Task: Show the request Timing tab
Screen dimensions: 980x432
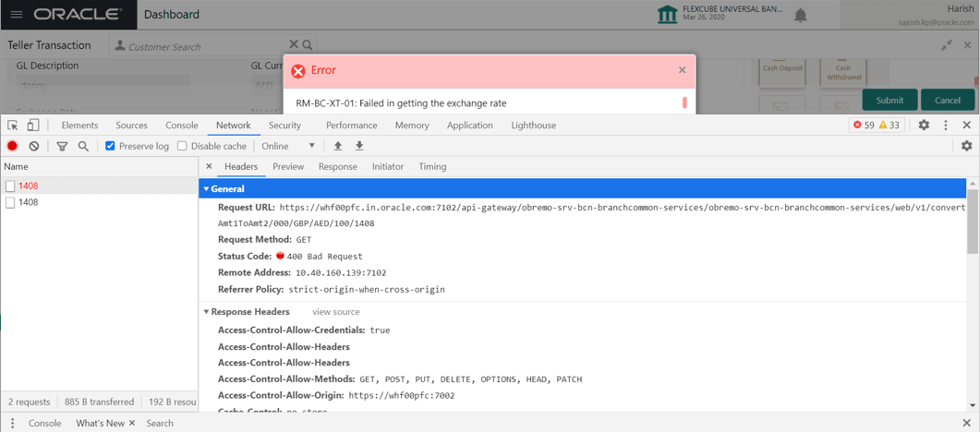Action: (x=432, y=167)
